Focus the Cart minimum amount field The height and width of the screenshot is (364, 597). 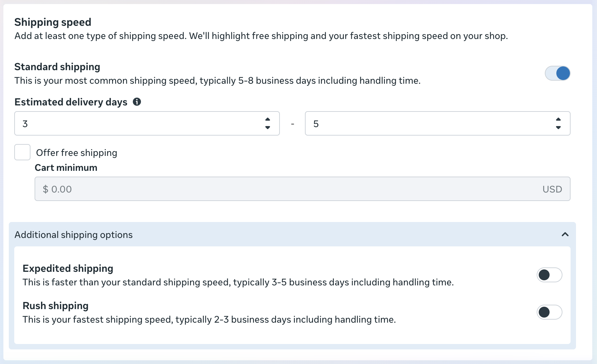[288, 189]
